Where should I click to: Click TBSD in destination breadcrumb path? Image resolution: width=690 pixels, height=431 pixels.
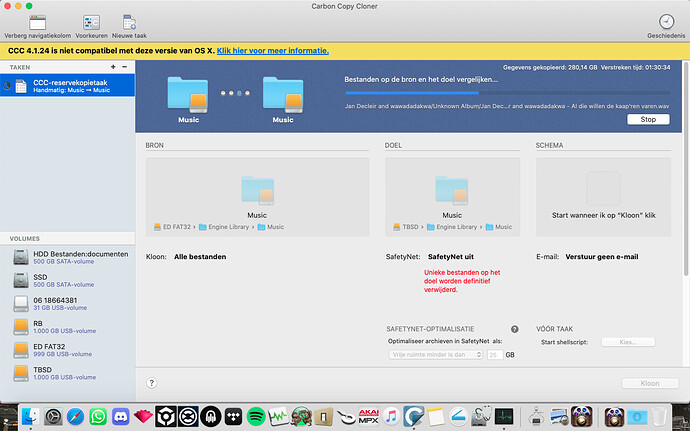[406, 227]
